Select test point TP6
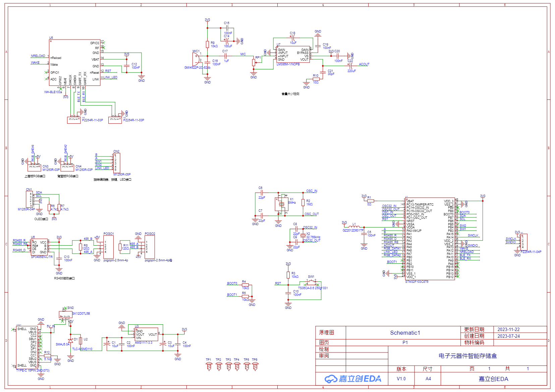Image resolution: width=555 pixels, height=392 pixels. tap(255, 366)
